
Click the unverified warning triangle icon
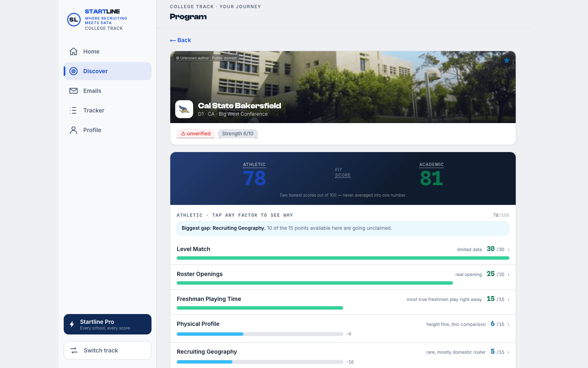(x=183, y=134)
